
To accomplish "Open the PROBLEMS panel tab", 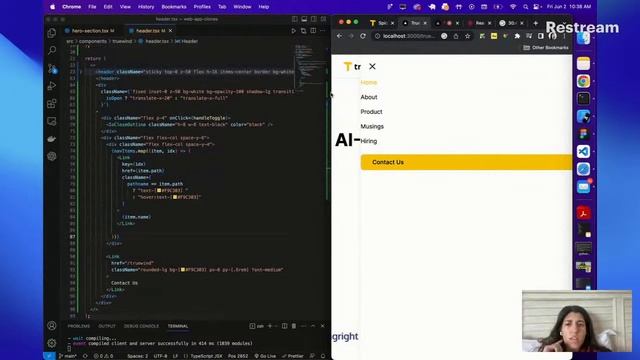I will 78,326.
